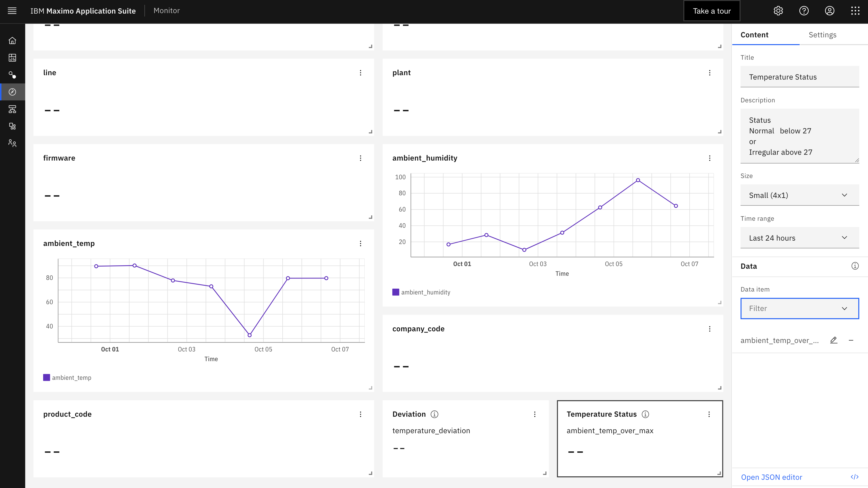The height and width of the screenshot is (488, 868).
Task: Expand the Time range dropdown Last 24 hours
Action: coord(798,237)
